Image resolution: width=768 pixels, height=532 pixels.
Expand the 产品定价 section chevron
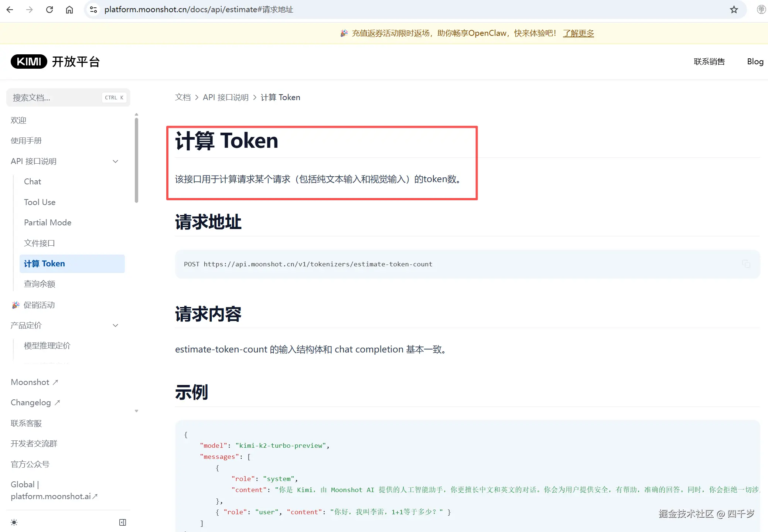(x=115, y=325)
